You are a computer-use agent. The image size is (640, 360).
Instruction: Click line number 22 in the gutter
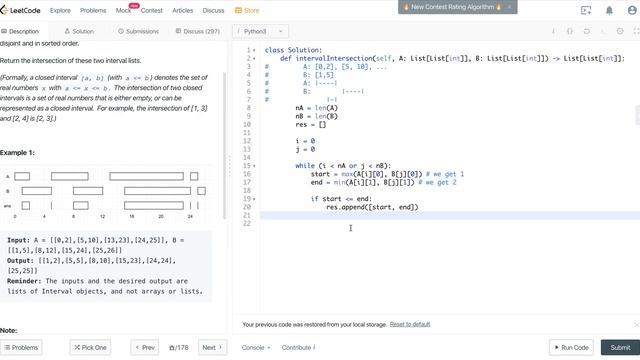pos(247,224)
